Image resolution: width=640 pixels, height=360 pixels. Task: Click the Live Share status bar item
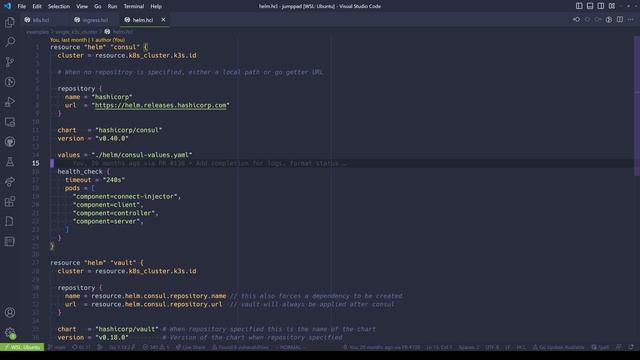[191, 347]
